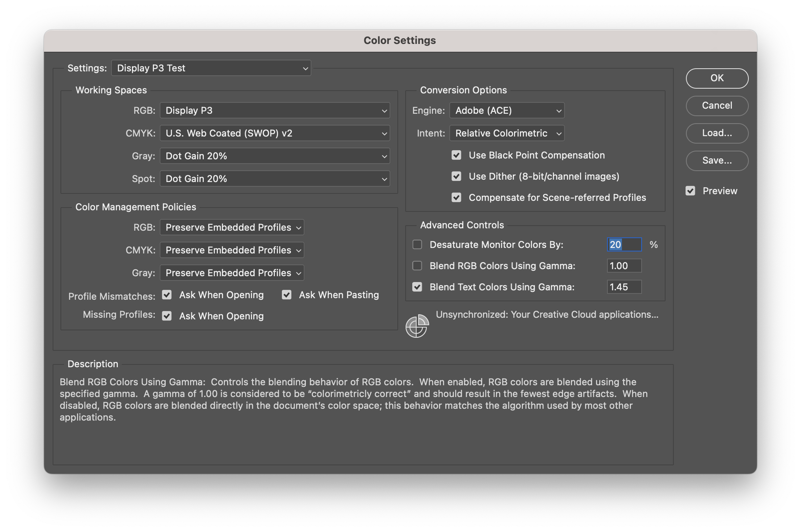
Task: Click the OK button
Action: click(717, 78)
